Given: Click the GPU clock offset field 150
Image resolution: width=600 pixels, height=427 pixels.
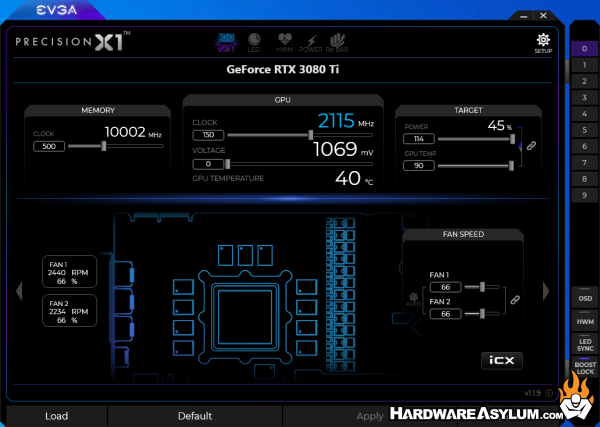Looking at the screenshot, I should [x=208, y=135].
